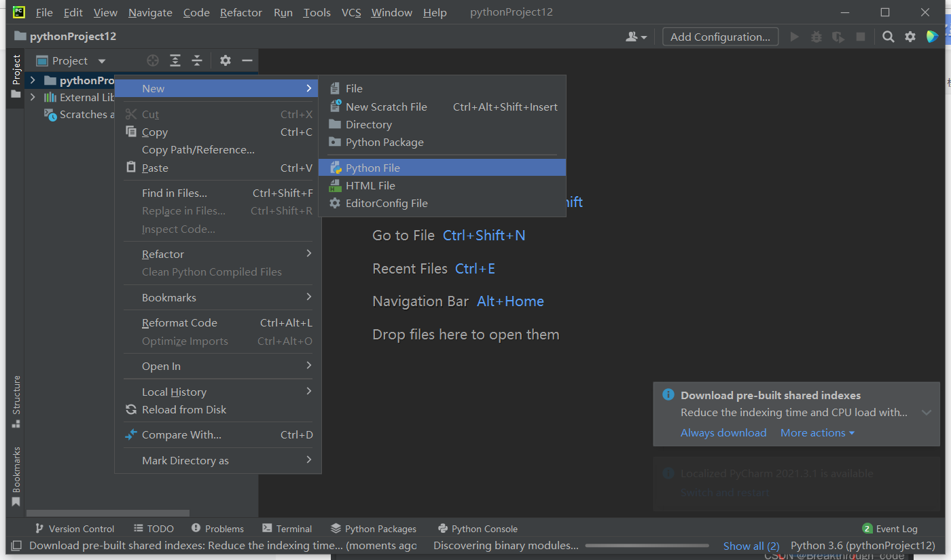The width and height of the screenshot is (951, 560).
Task: Expand Local History submenu
Action: pos(217,392)
